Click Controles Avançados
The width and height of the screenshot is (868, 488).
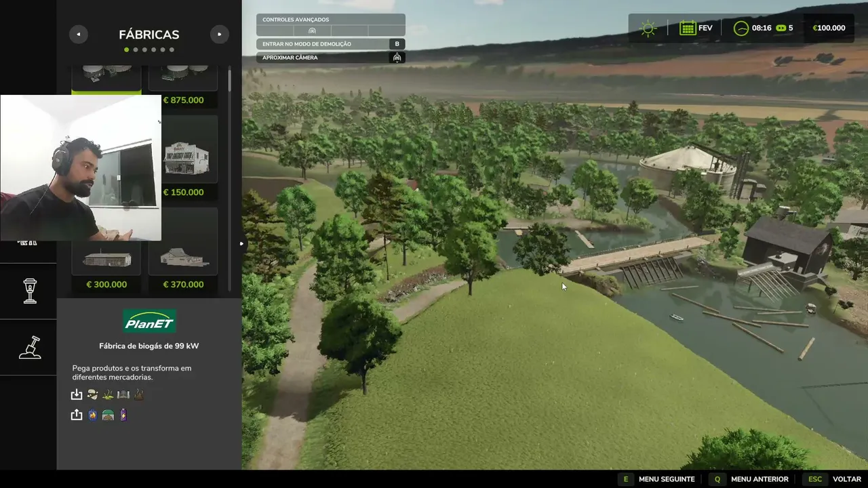(296, 20)
